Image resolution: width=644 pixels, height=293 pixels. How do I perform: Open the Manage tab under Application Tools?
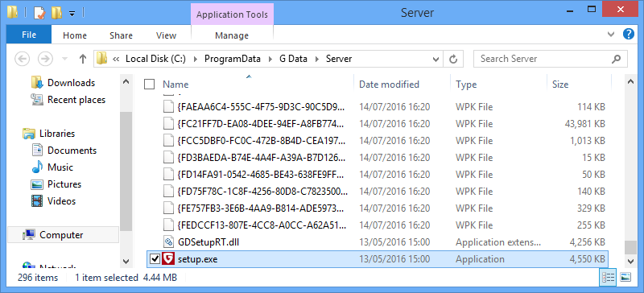pyautogui.click(x=232, y=35)
